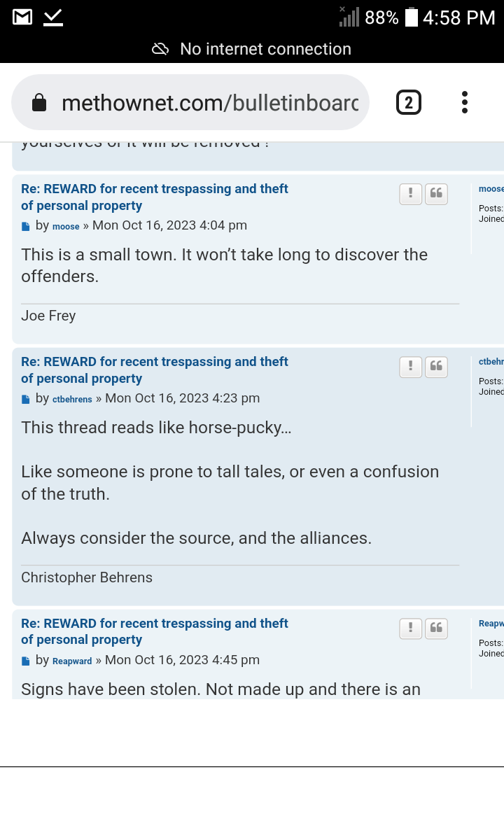Tap the site lock icon in address bar
Viewport: 504px width, 835px height.
click(39, 104)
